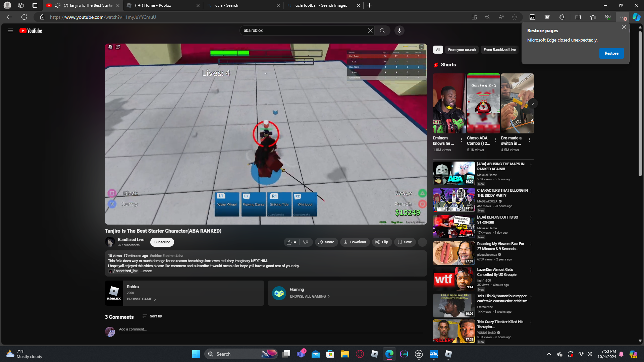Open the Edge profile avatar
This screenshot has height=362, width=644.
tap(7, 5)
